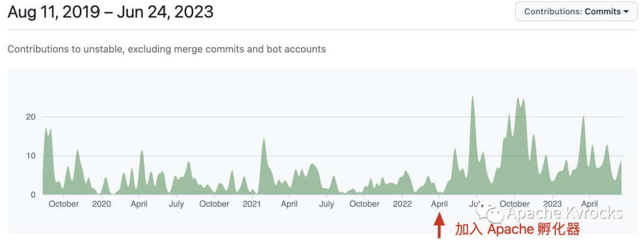Click the 2020 label on the time axis

(x=101, y=204)
